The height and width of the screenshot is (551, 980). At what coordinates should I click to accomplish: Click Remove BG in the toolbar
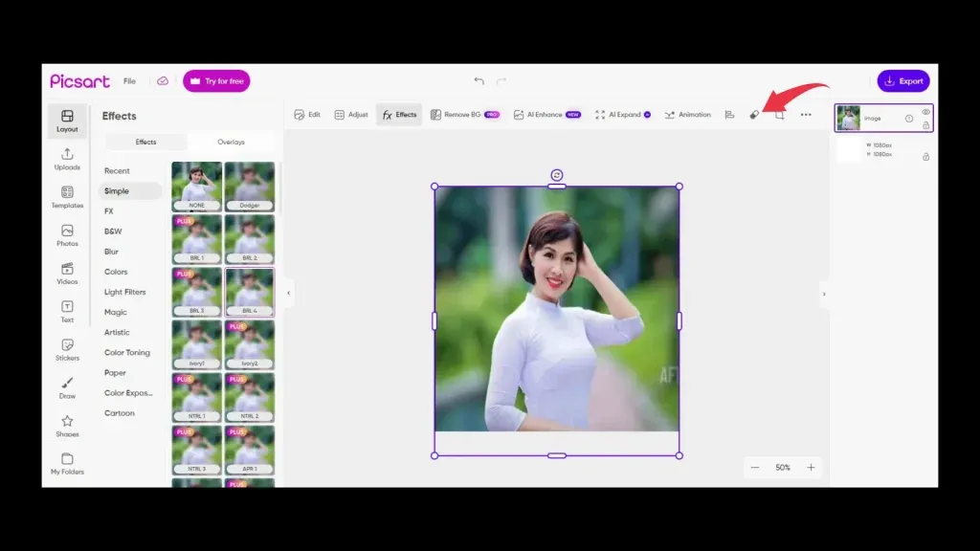click(x=465, y=115)
